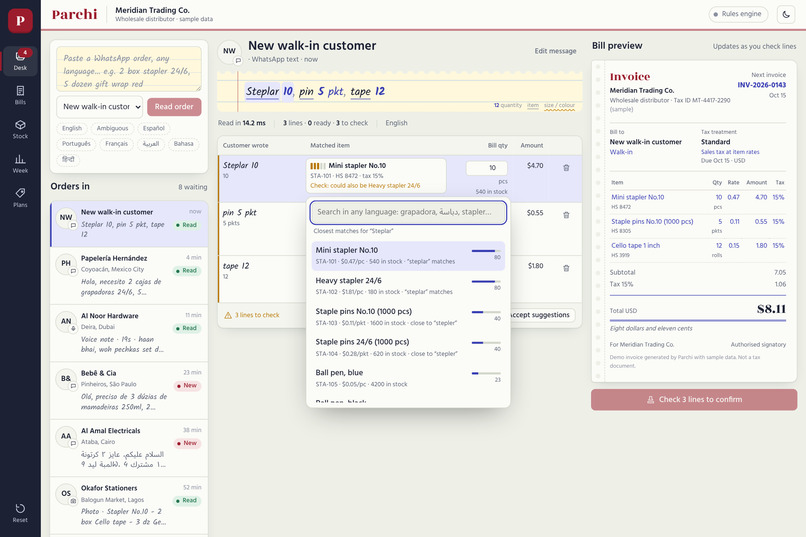Click the tape 12 customer line
The image size is (806, 537).
pyautogui.click(x=236, y=266)
